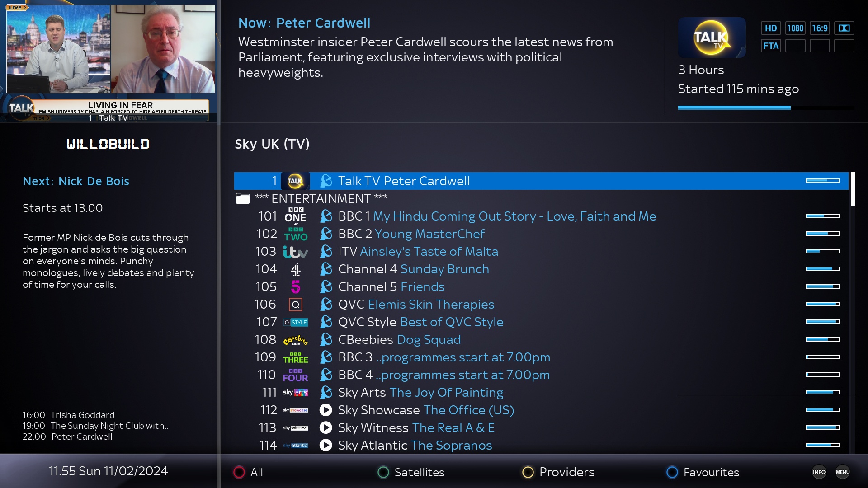The width and height of the screenshot is (868, 488).
Task: Click the INFO round button
Action: click(819, 472)
